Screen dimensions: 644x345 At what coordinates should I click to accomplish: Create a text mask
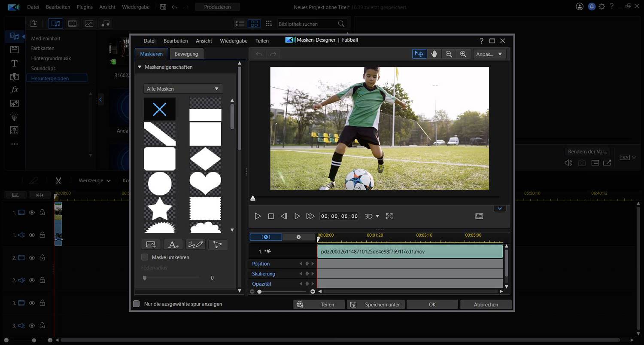tap(173, 244)
